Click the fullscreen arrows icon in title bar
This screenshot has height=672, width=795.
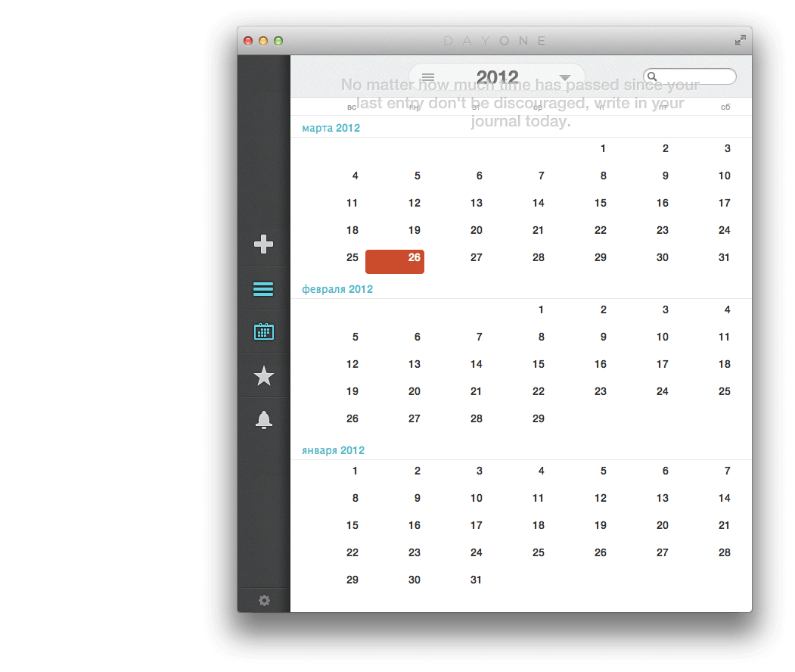tap(741, 40)
